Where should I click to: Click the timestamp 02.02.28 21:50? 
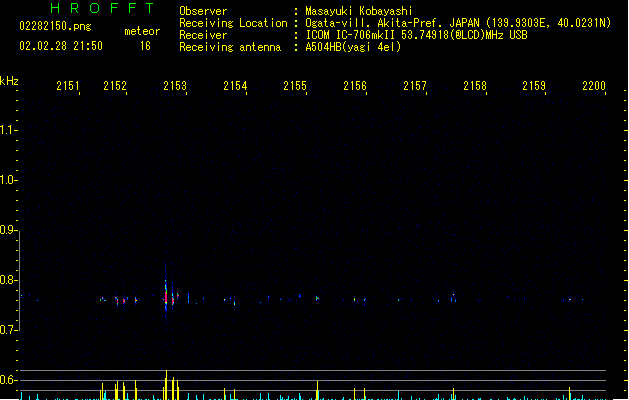[x=61, y=46]
